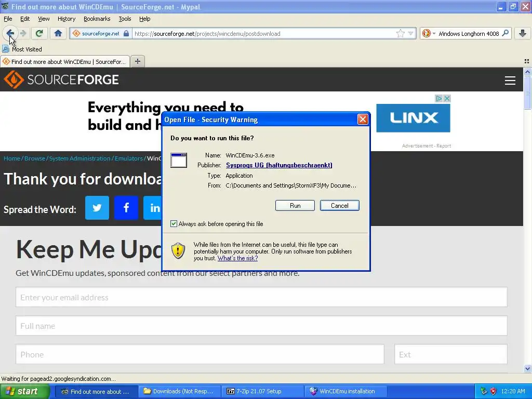Open the Tools menu
532x399 pixels.
coord(125,19)
